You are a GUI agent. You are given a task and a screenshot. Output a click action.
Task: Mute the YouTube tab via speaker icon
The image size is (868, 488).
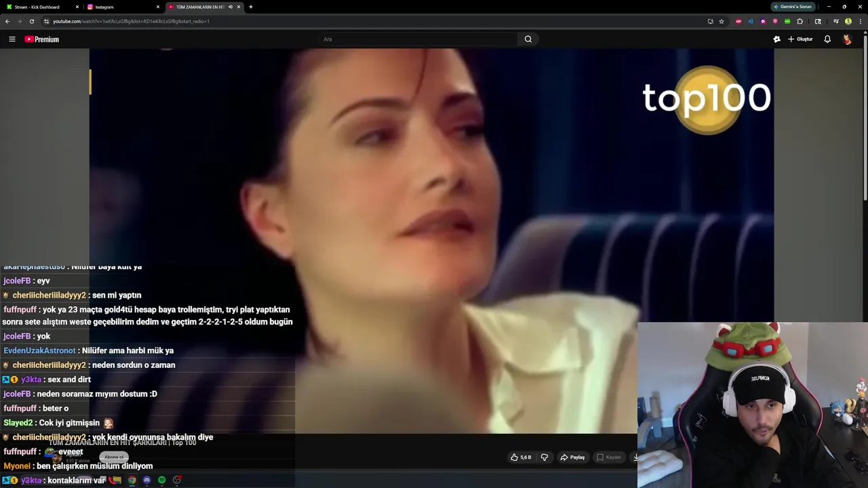point(231,7)
